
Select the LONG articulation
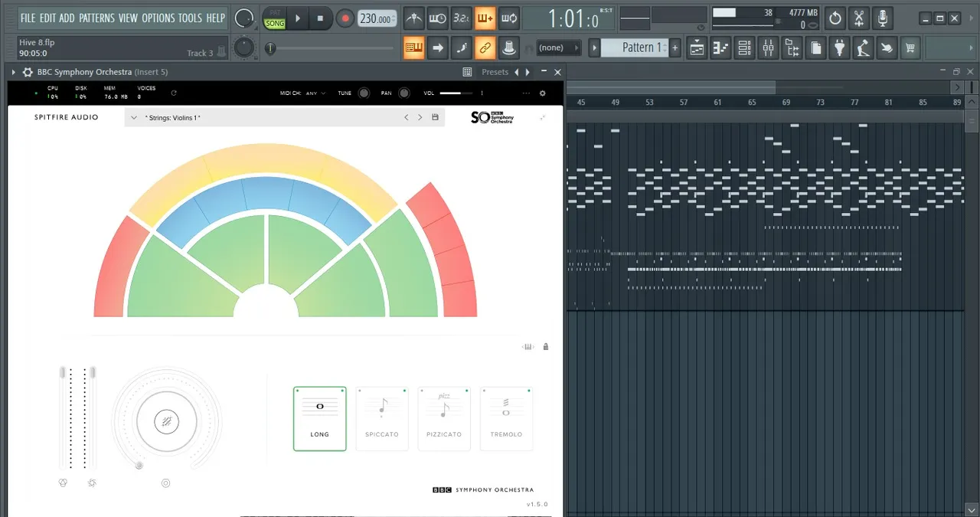coord(320,419)
